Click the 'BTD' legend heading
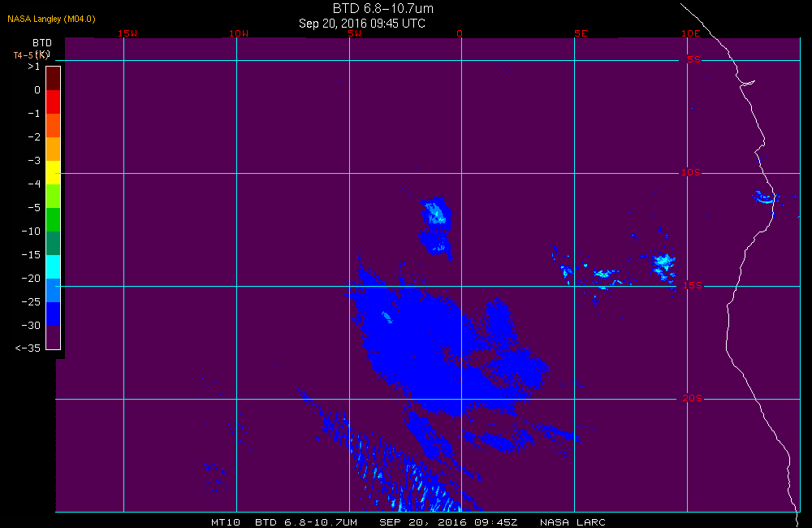 (x=42, y=43)
